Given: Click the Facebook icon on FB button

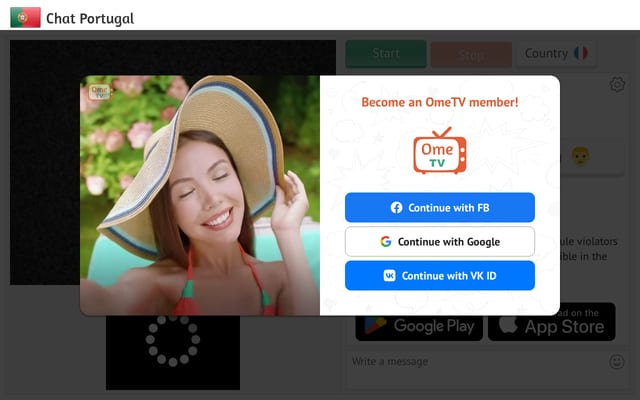Looking at the screenshot, I should click(x=396, y=207).
